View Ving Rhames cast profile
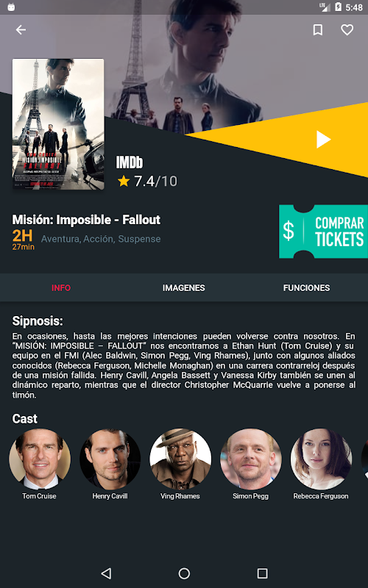The width and height of the screenshot is (368, 588). (180, 459)
